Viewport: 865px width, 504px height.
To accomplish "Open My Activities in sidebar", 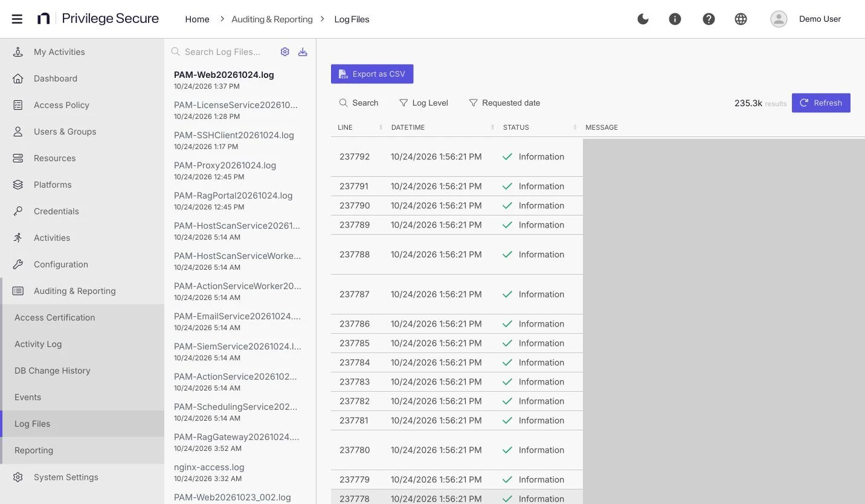I will tap(82, 52).
